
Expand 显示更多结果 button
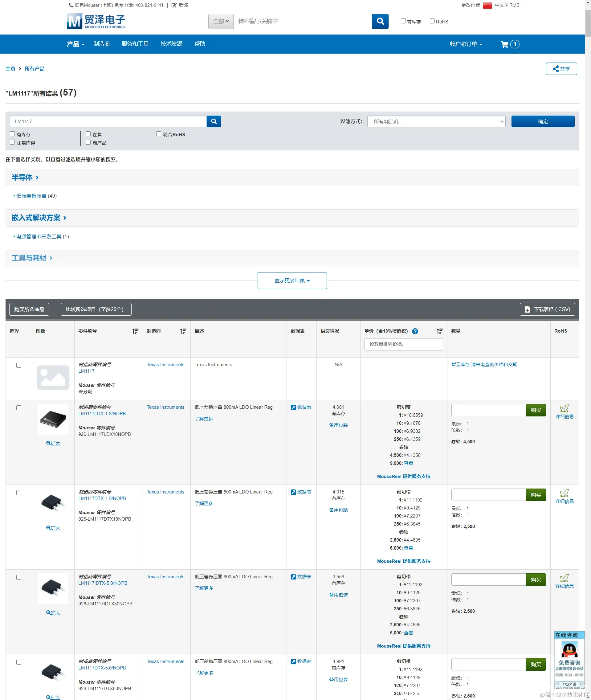point(292,280)
